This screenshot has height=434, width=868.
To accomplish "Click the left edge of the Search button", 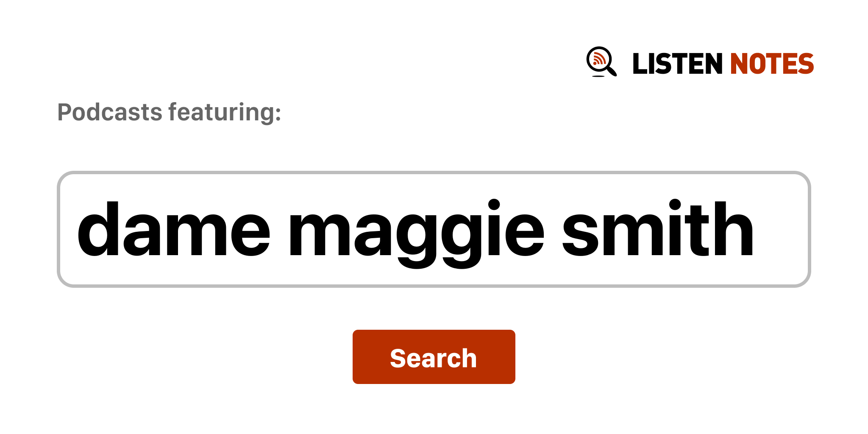I will [356, 357].
